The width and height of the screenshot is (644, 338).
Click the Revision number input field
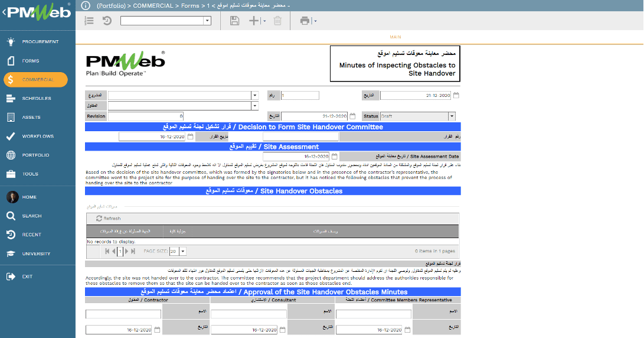(x=145, y=116)
